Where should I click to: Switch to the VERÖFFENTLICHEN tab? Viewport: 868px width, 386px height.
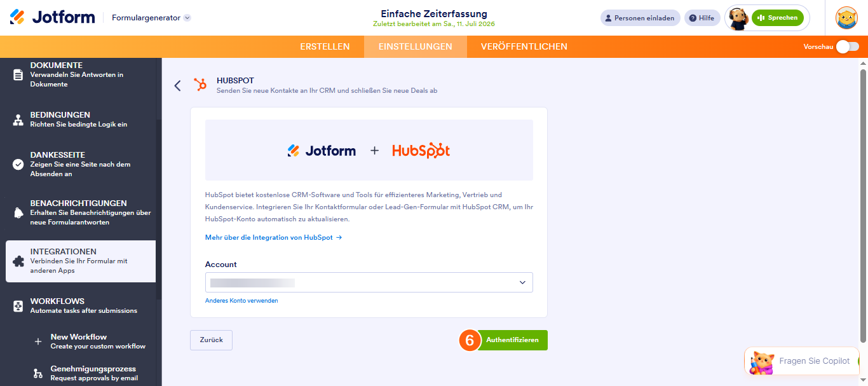click(524, 46)
